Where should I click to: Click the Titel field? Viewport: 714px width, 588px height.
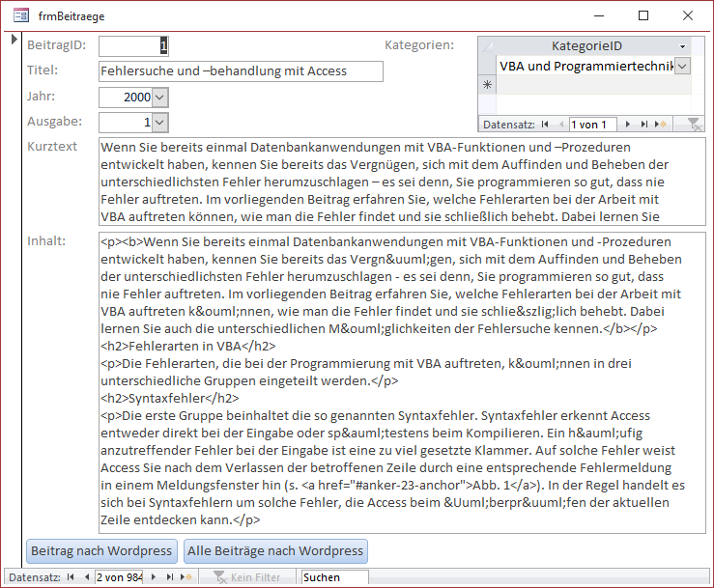[241, 71]
